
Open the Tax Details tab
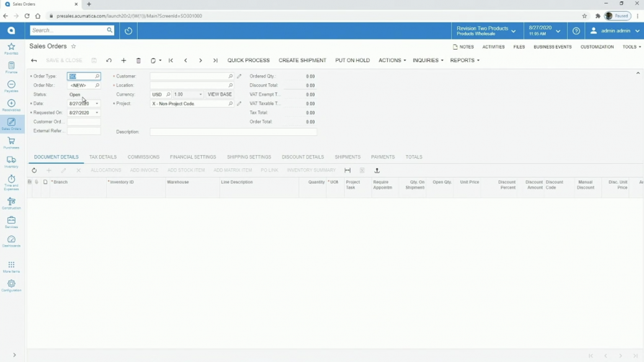pyautogui.click(x=102, y=157)
